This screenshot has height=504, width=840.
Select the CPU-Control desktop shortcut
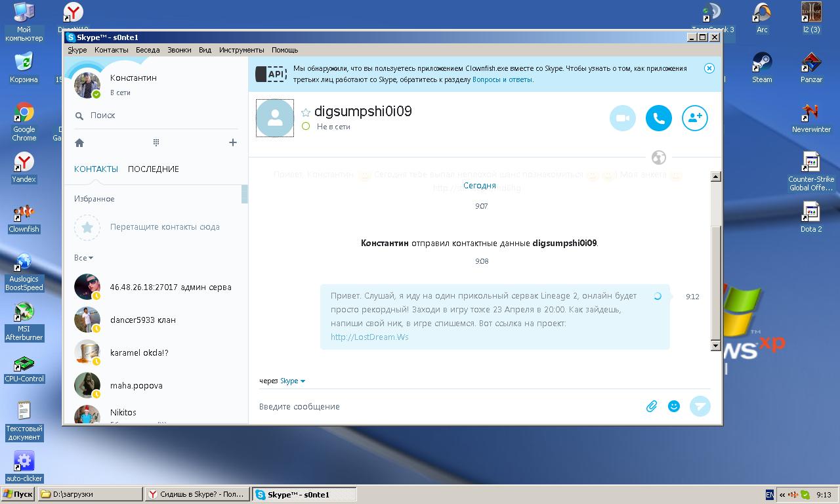point(24,369)
